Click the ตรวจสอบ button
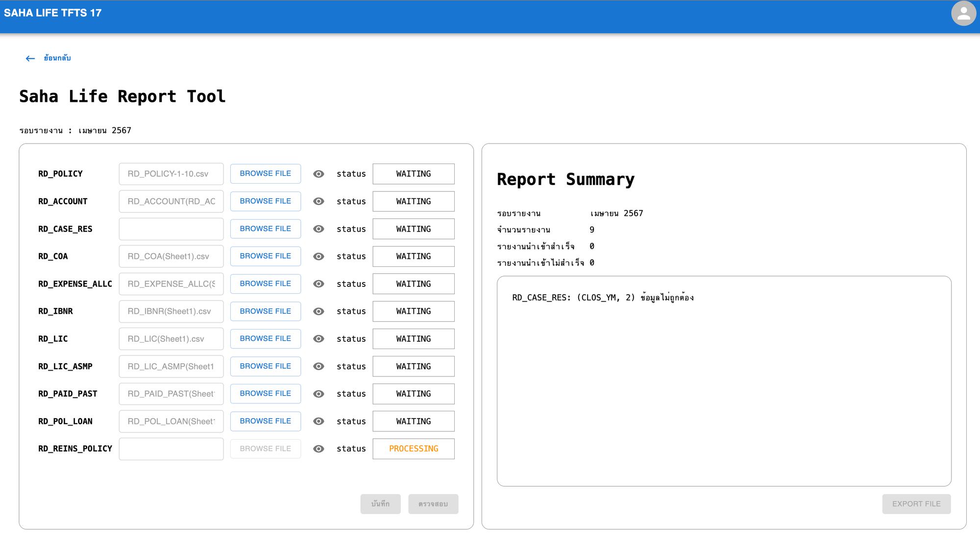980x542 pixels. pos(433,504)
